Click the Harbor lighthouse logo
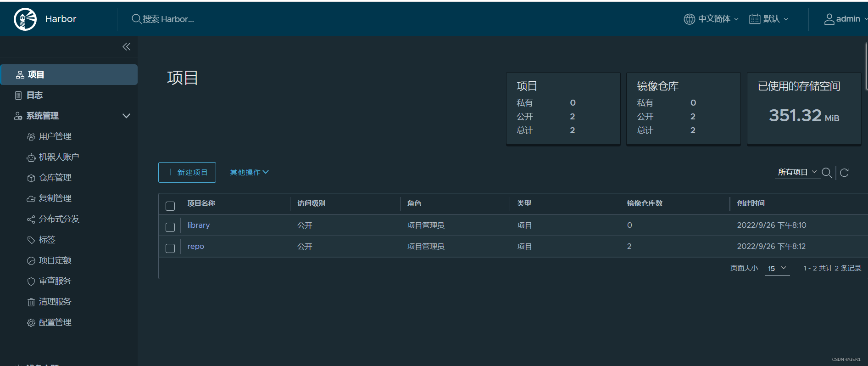868x366 pixels. [25, 19]
